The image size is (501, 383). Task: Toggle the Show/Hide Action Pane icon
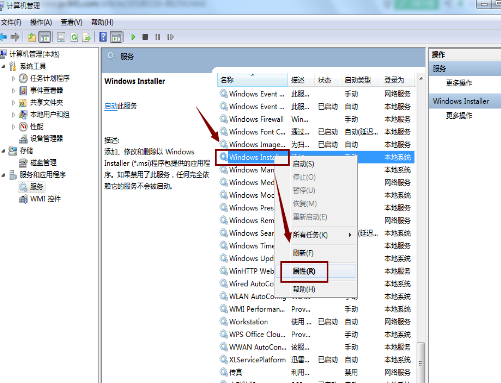116,37
